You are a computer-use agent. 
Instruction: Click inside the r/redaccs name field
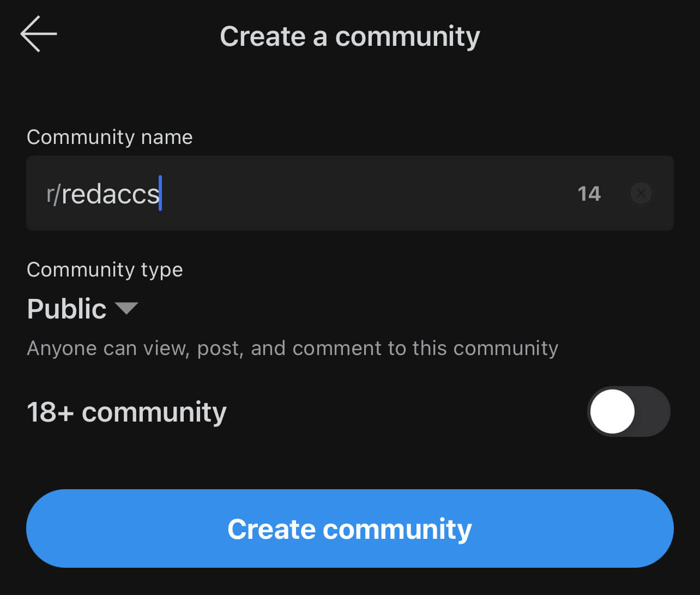tap(273, 193)
